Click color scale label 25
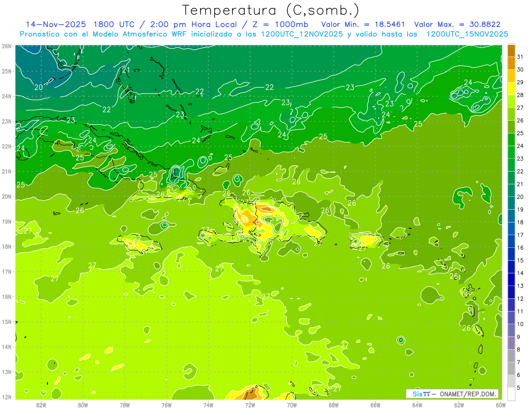 coord(520,133)
